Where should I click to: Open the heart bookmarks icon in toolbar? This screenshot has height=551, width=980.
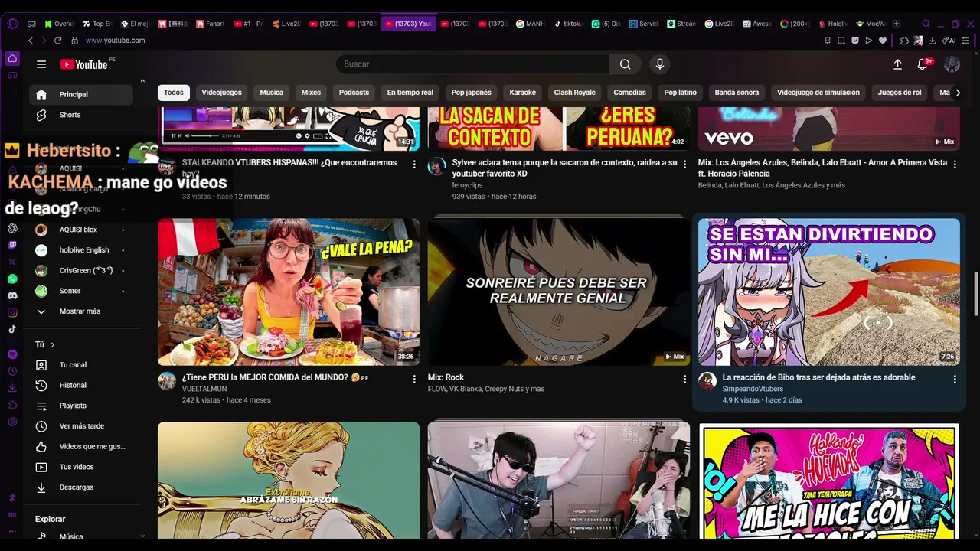883,41
